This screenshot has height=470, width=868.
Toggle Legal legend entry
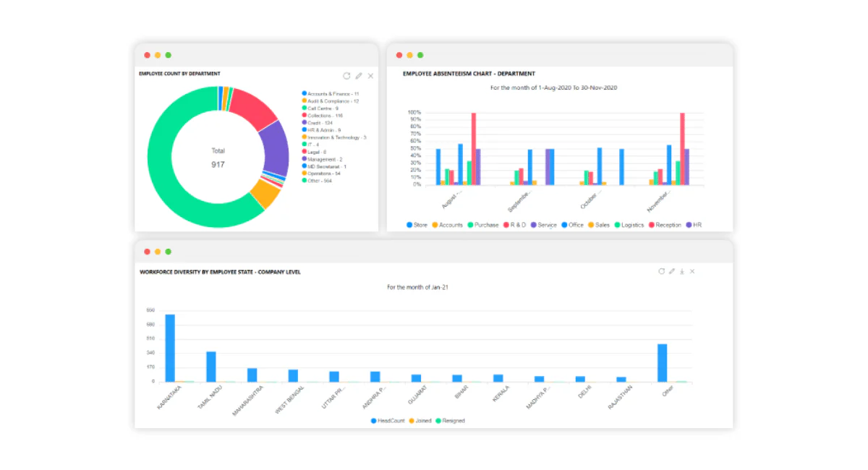coord(315,152)
